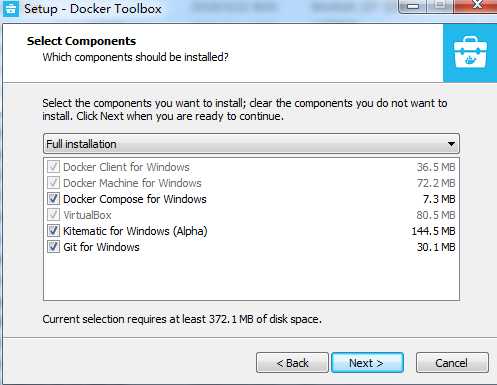
Task: Click empty area of components list
Action: [x=251, y=277]
